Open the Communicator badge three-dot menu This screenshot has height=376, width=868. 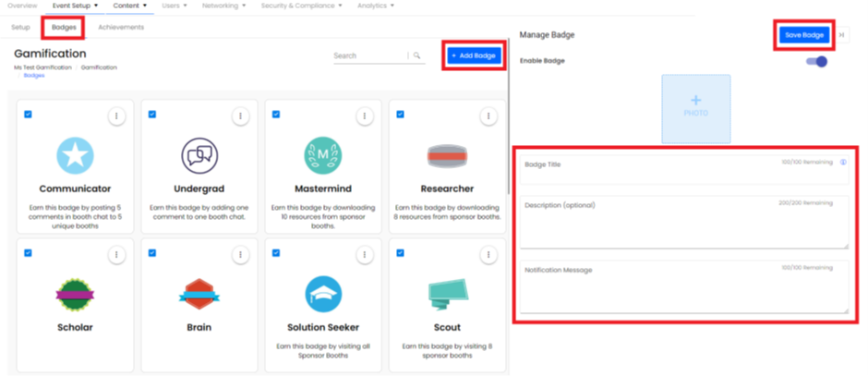tap(116, 115)
